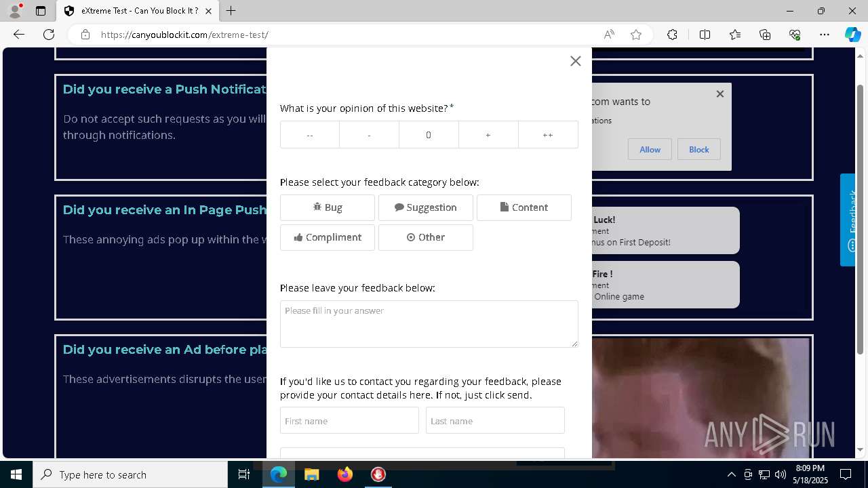Click the video ad thumbnail
This screenshot has height=488, width=868.
(x=701, y=399)
